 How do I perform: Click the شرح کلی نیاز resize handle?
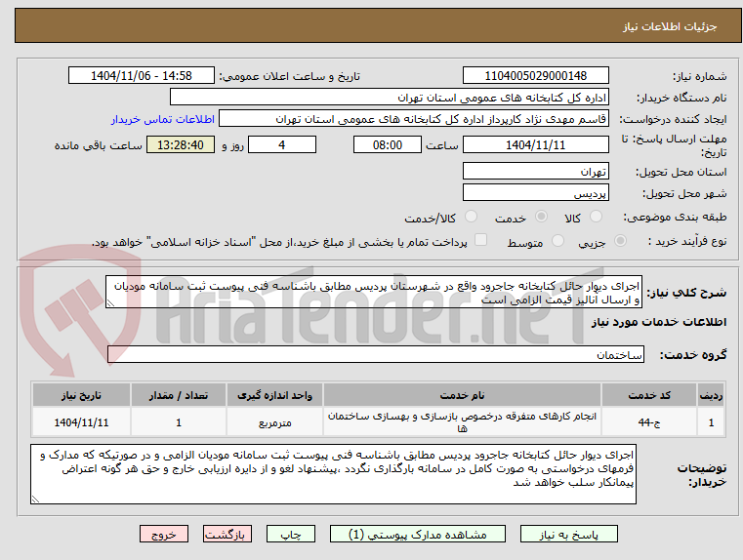110,303
